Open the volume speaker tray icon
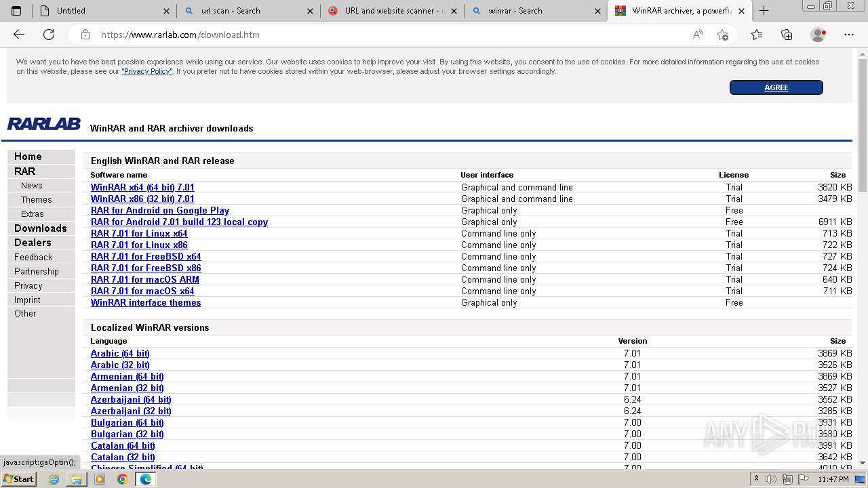 (x=771, y=479)
